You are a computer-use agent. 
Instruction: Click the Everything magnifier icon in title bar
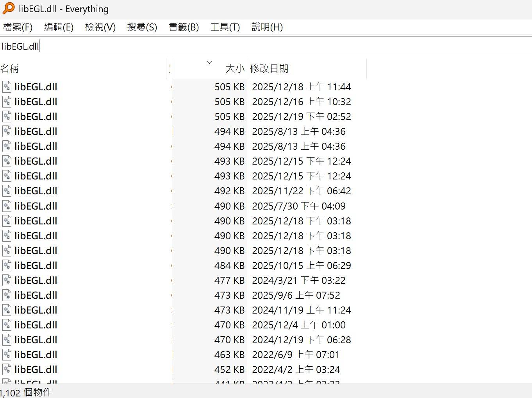point(8,9)
